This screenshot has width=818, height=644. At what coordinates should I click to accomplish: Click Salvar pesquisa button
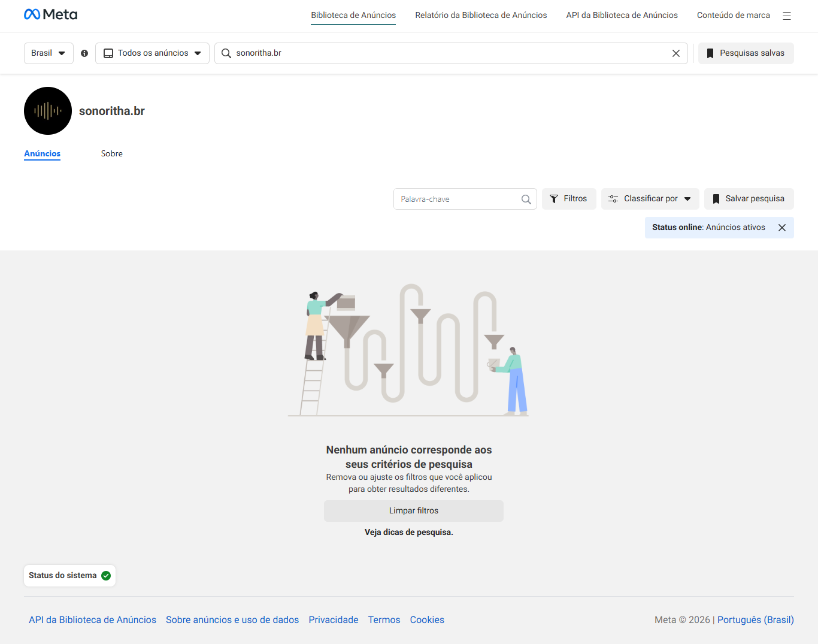(x=749, y=199)
